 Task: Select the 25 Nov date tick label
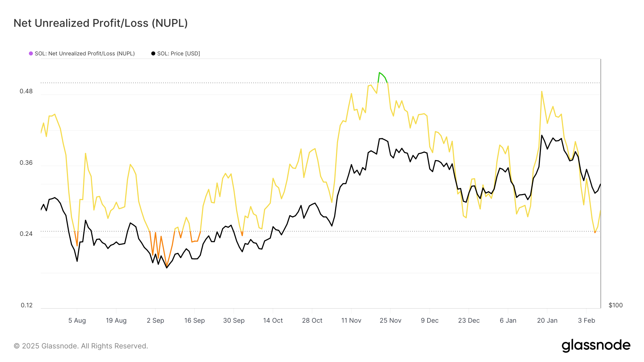[390, 321]
